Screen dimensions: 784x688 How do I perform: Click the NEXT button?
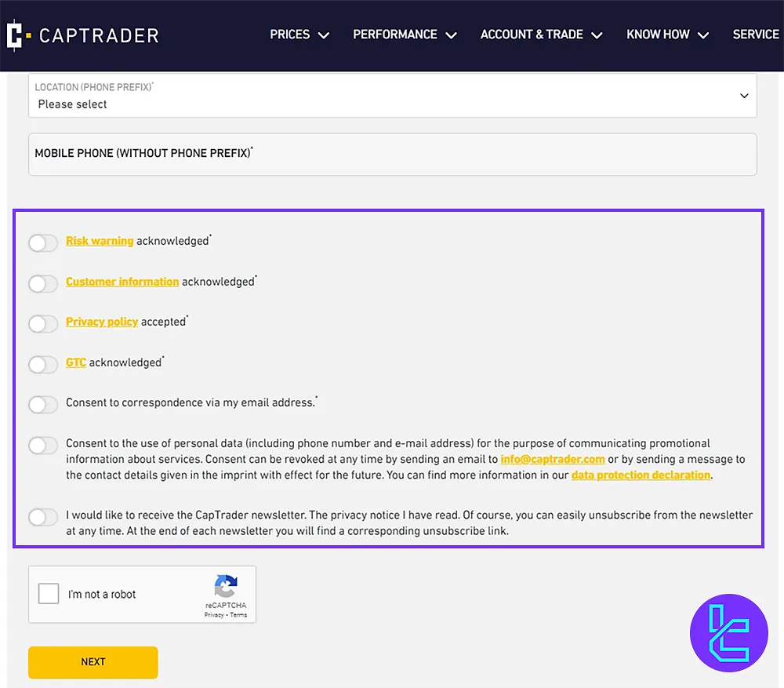tap(93, 662)
